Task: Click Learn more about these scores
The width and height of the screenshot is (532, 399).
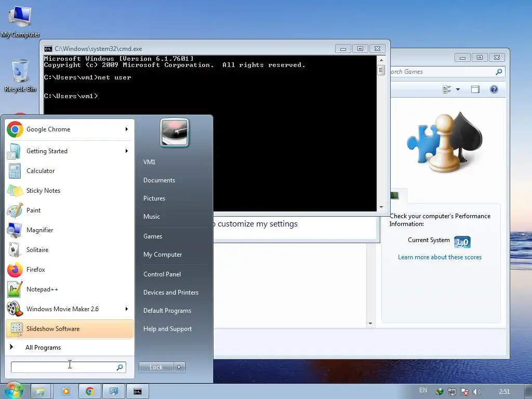Action: tap(440, 257)
